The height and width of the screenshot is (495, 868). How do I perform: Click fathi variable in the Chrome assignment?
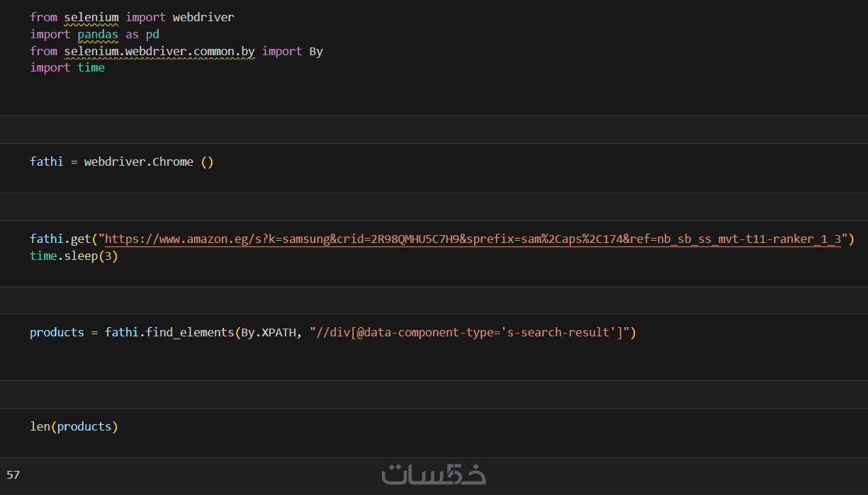[46, 161]
